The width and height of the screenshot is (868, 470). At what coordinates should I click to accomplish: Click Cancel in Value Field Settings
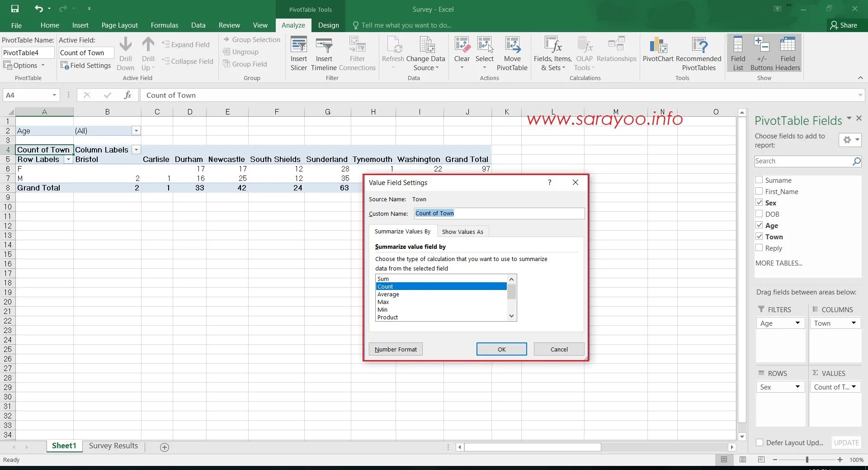tap(559, 349)
